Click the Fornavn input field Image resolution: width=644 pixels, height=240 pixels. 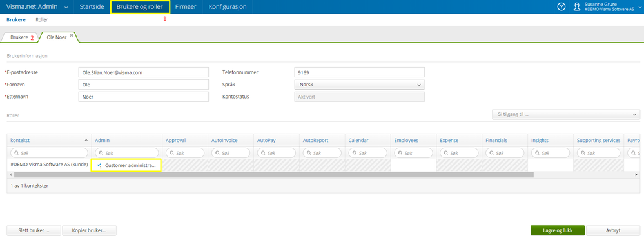[144, 85]
